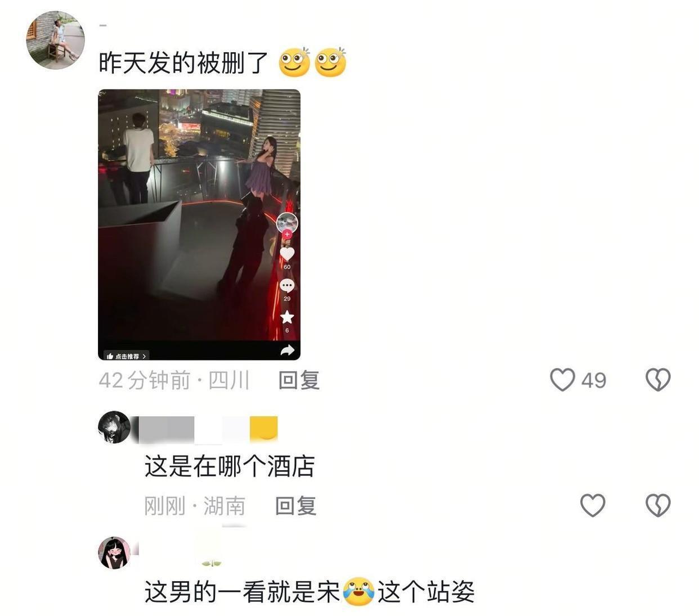The height and width of the screenshot is (616, 699).
Task: Click 点击推荐 label at the video bottom
Action: [x=127, y=356]
